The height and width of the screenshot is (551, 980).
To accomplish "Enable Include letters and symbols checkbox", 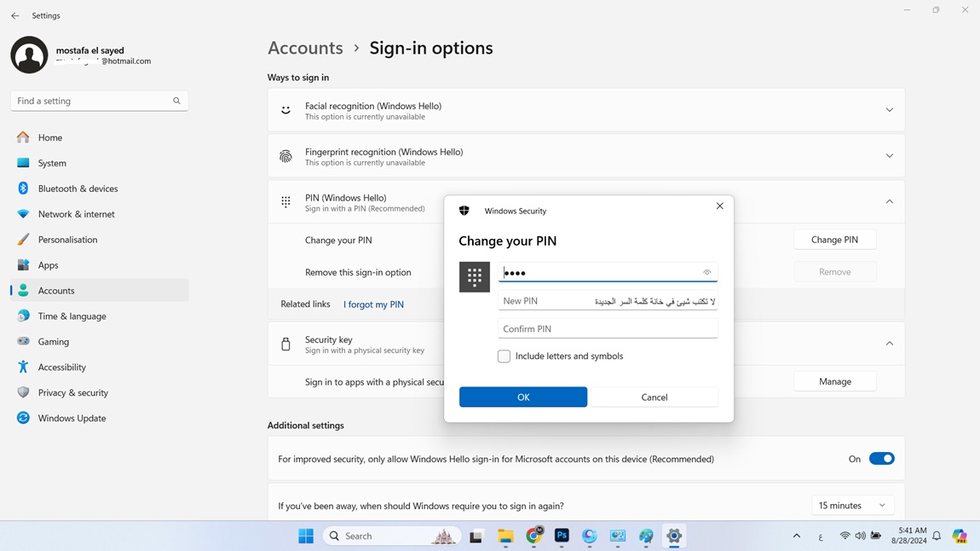I will click(x=504, y=357).
